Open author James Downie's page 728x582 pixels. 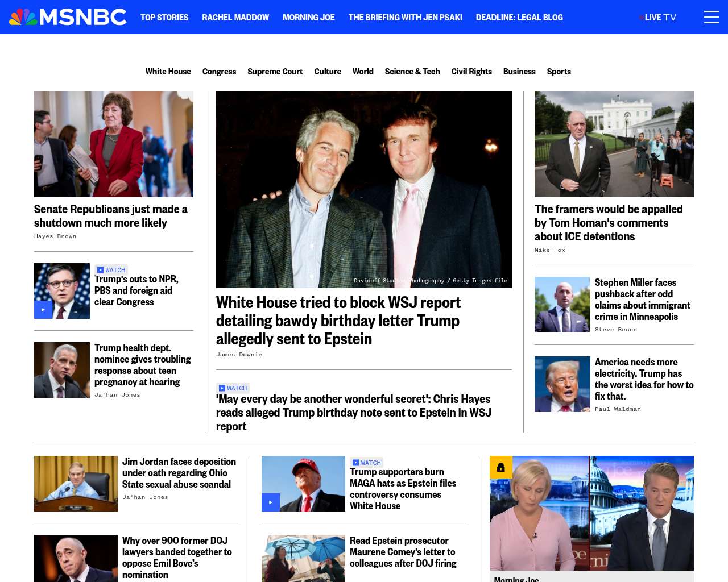point(239,355)
